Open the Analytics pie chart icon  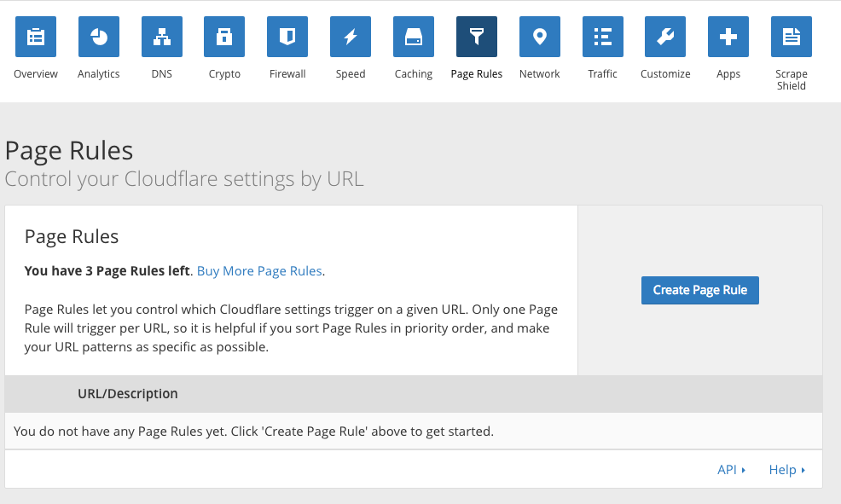99,37
